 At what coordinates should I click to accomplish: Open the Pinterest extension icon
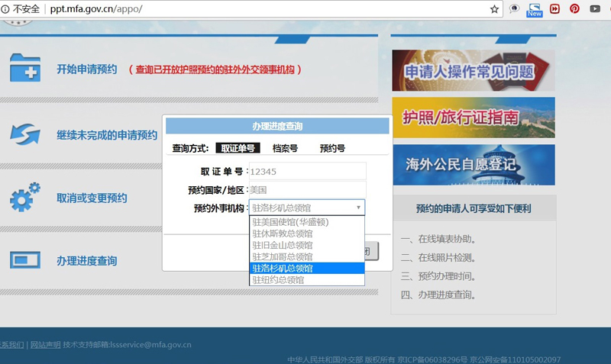point(574,9)
